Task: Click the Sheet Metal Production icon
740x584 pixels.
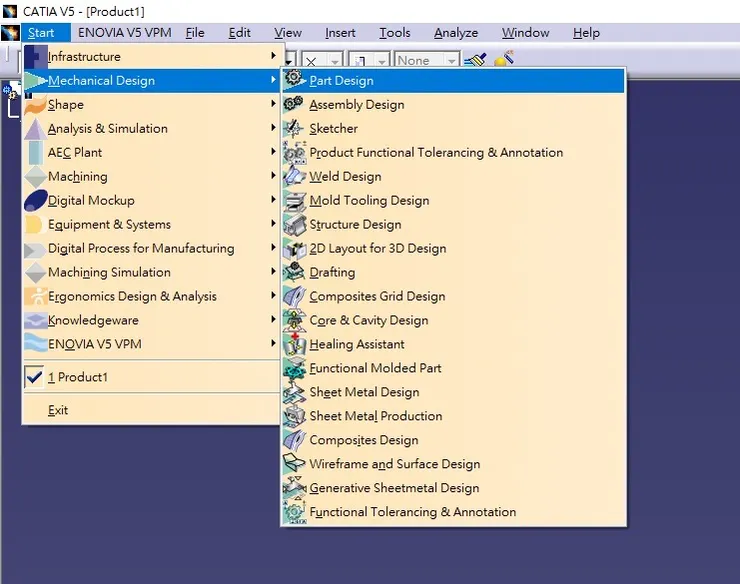Action: click(294, 416)
